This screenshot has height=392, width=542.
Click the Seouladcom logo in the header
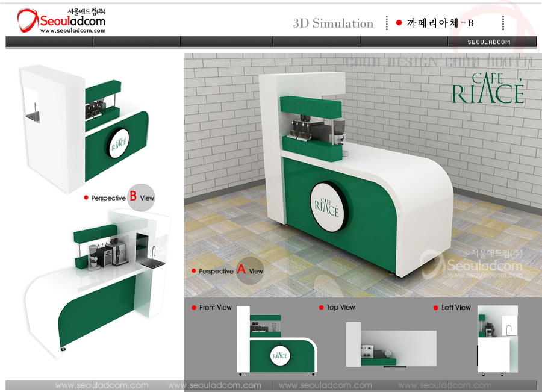click(61, 20)
